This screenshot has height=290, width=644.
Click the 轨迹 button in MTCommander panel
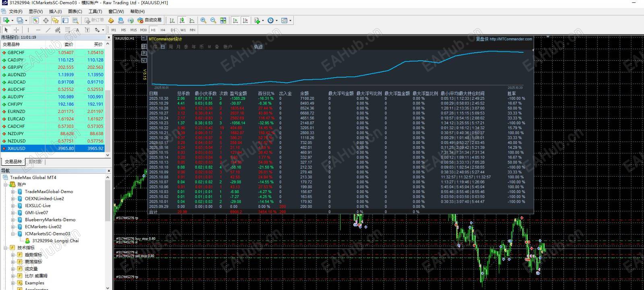(x=258, y=47)
